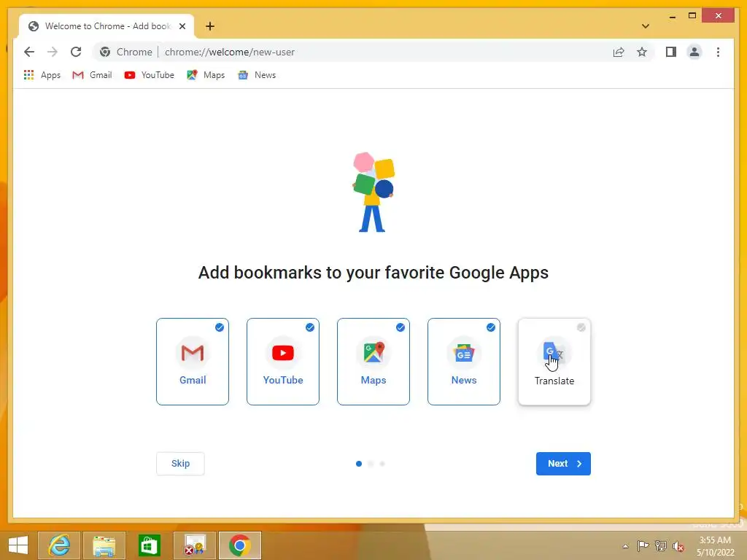Viewport: 747px width, 560px height.
Task: Open the network status tray icon
Action: coord(661,545)
